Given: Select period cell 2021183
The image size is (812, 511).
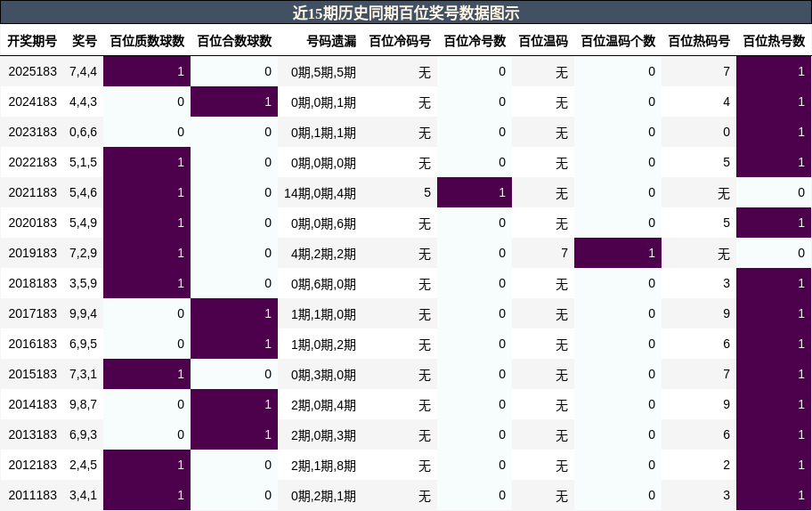Looking at the screenshot, I should coord(33,192).
